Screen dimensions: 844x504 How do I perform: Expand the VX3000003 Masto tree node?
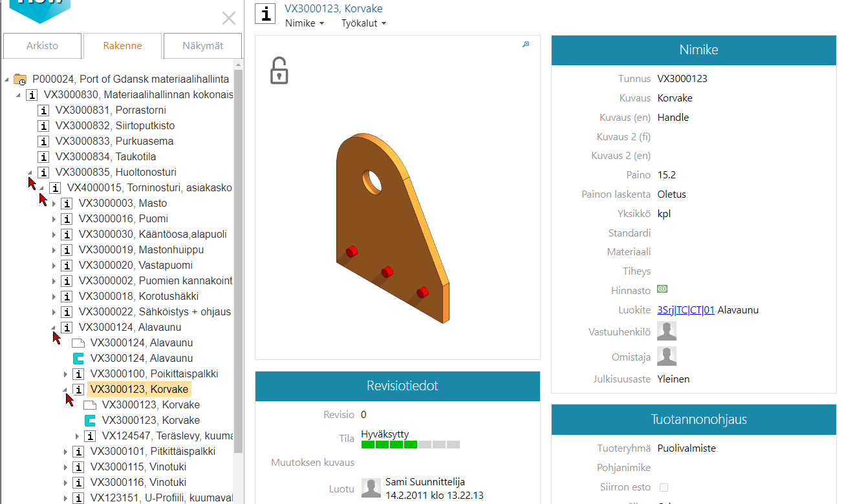(x=54, y=204)
